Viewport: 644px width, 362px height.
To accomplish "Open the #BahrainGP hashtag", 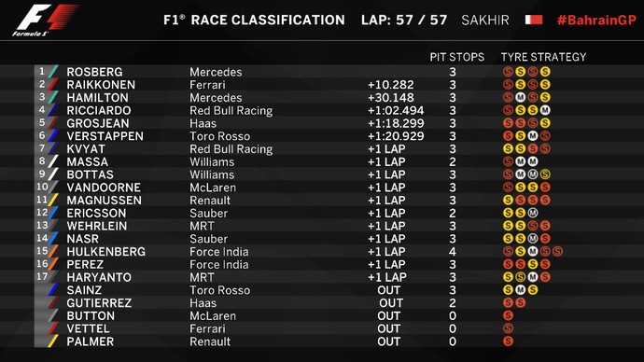I will (596, 20).
